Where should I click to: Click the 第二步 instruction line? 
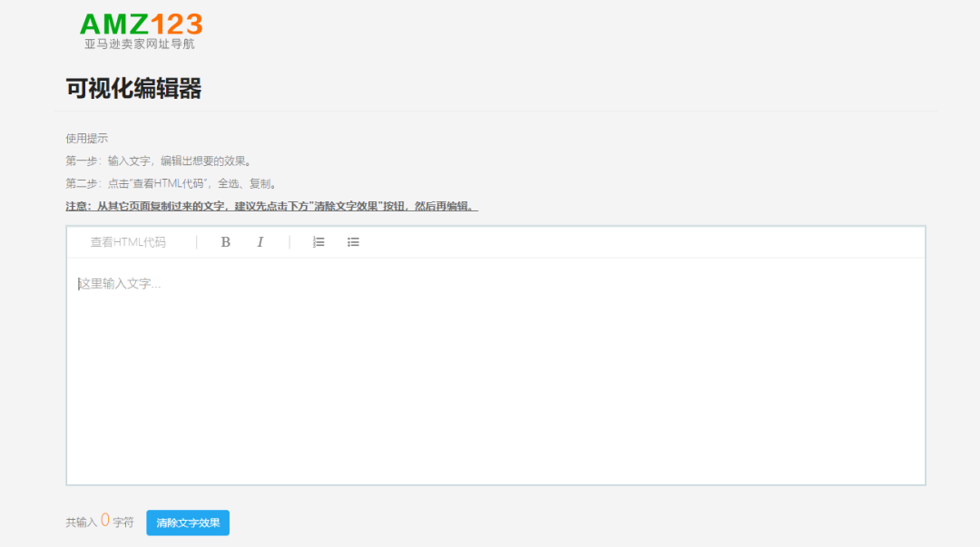coord(172,183)
